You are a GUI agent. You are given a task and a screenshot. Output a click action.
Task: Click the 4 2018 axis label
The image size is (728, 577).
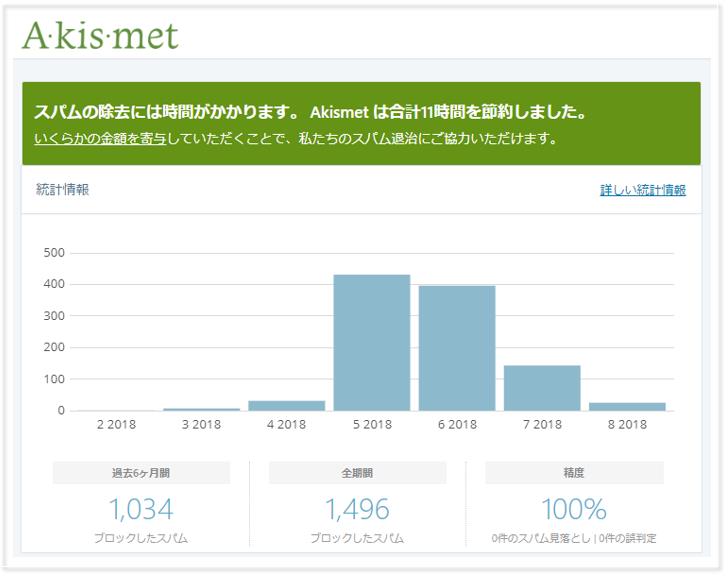[x=286, y=424]
